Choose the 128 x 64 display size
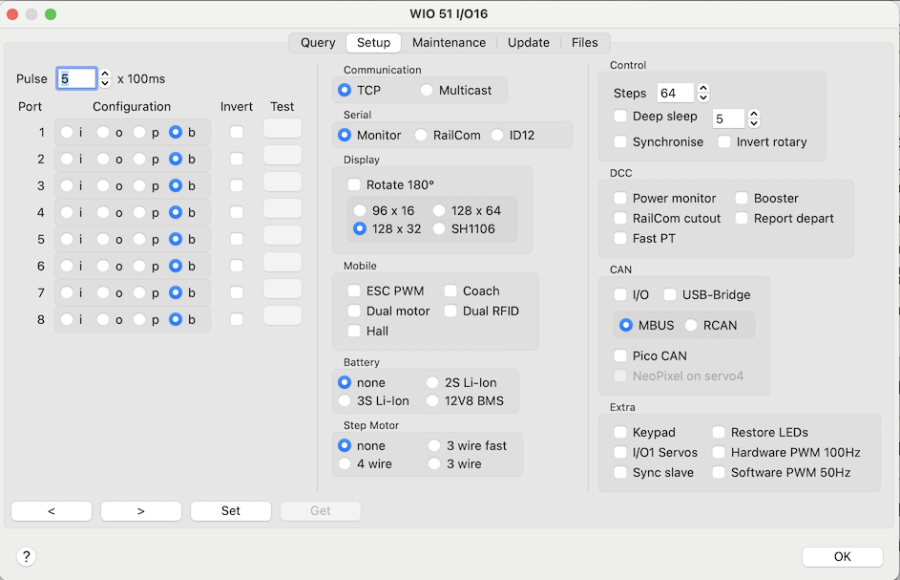Screen dimensions: 900x580 pos(439,211)
